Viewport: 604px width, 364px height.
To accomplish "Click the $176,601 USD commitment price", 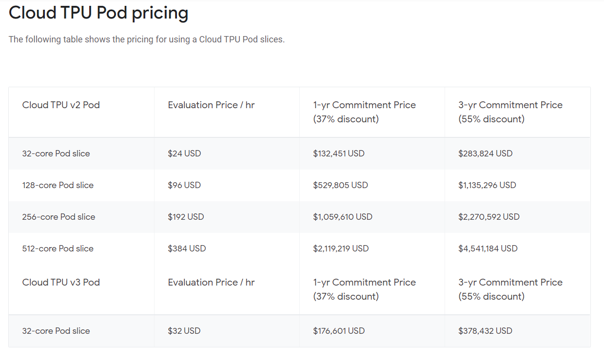I will [338, 331].
